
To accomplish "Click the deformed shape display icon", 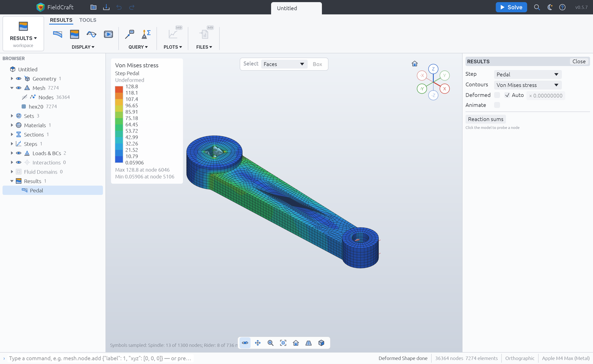I will click(x=58, y=34).
